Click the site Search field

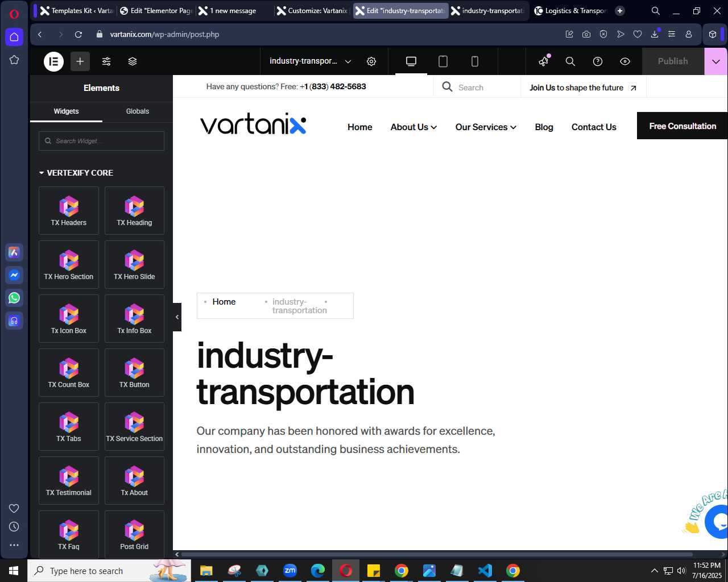(x=477, y=88)
